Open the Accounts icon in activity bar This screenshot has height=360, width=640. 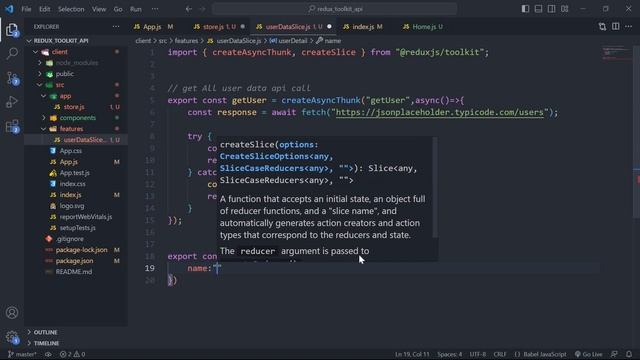tap(12, 313)
